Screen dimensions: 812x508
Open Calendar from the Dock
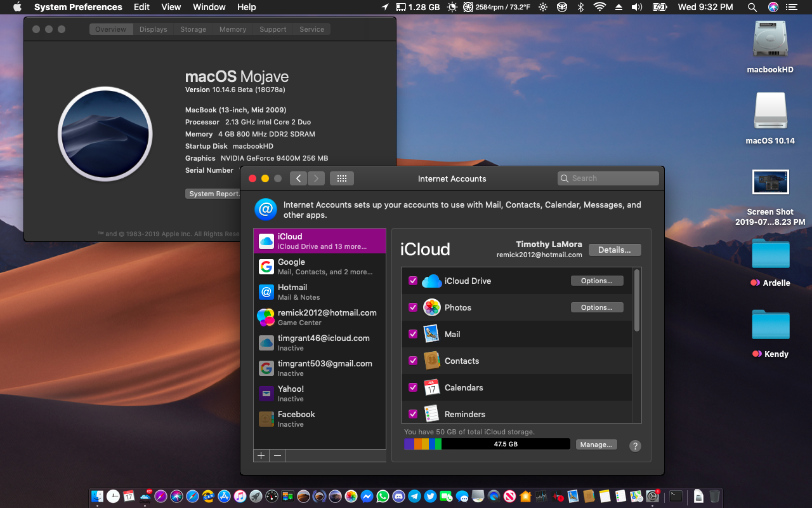[129, 496]
